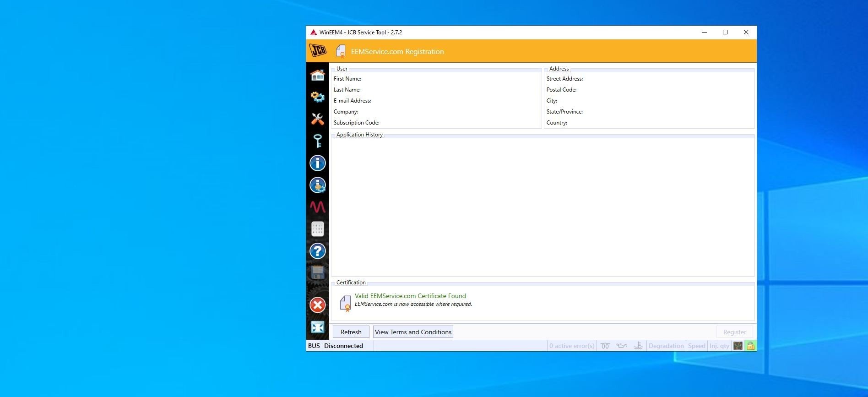
Task: Open the Home page icon in sidebar
Action: tap(317, 75)
